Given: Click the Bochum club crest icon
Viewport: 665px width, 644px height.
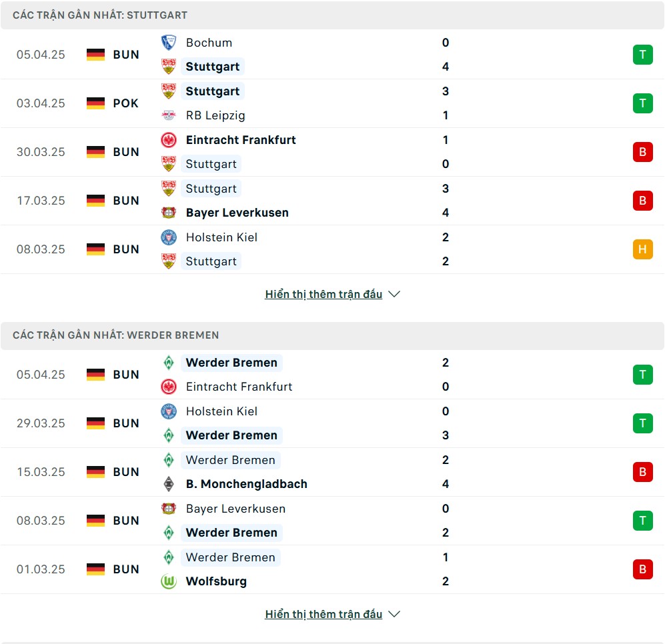Looking at the screenshot, I should click(169, 43).
